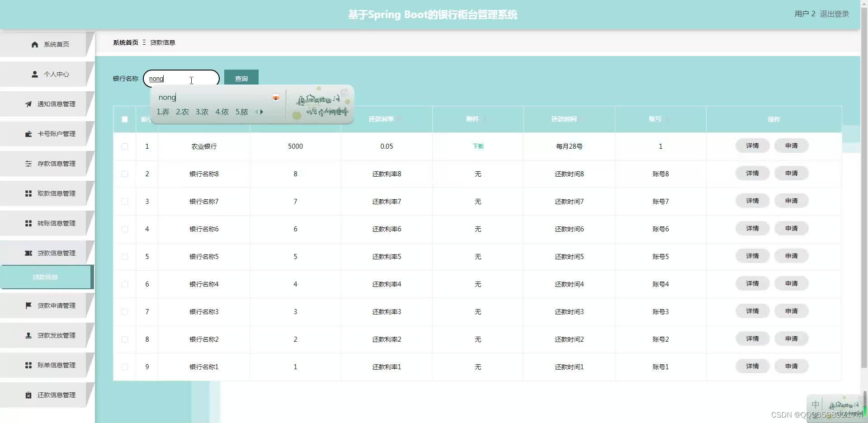Check the row checkbox for 银行名称2

(x=125, y=339)
